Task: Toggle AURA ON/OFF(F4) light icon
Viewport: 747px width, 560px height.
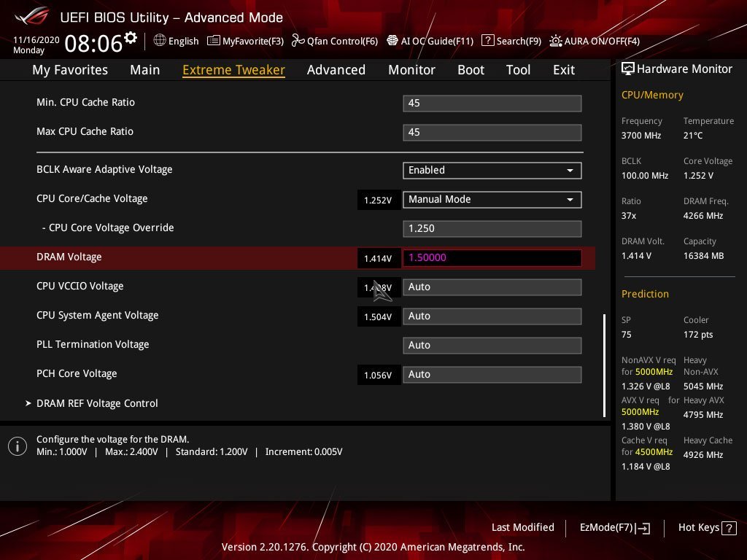Action: pyautogui.click(x=555, y=41)
